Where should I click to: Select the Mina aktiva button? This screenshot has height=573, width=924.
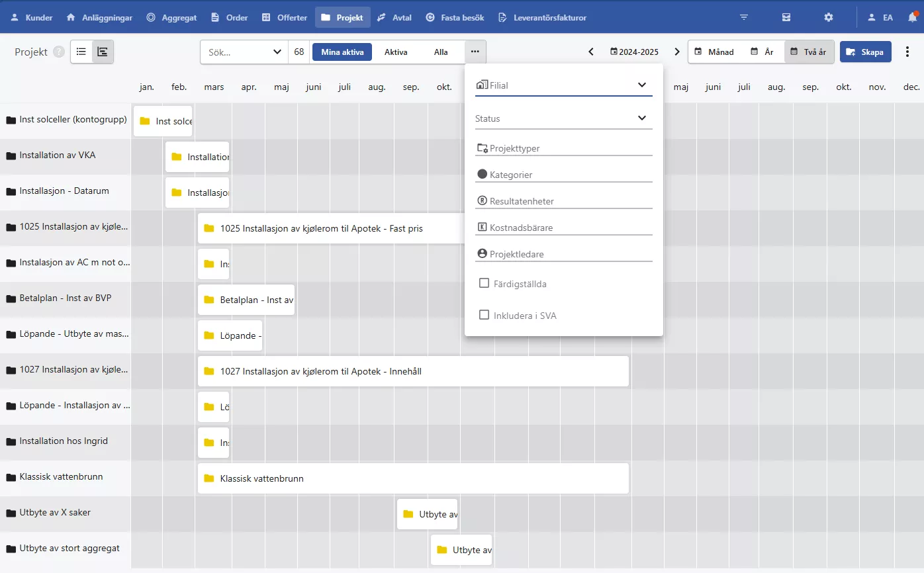[x=342, y=52]
